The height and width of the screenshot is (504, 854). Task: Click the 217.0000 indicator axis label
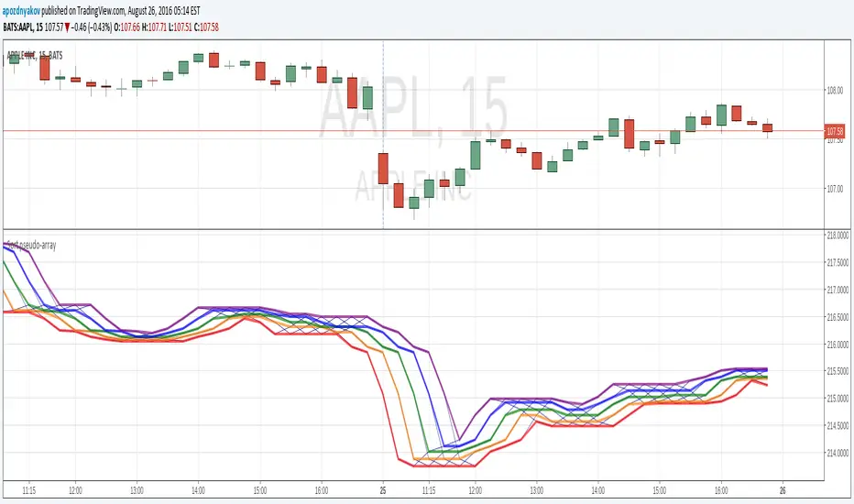838,290
